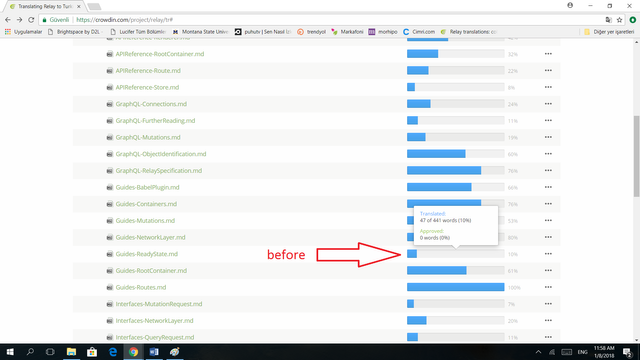Open Word from taskbar
This screenshot has height=360, width=640.
(x=154, y=352)
